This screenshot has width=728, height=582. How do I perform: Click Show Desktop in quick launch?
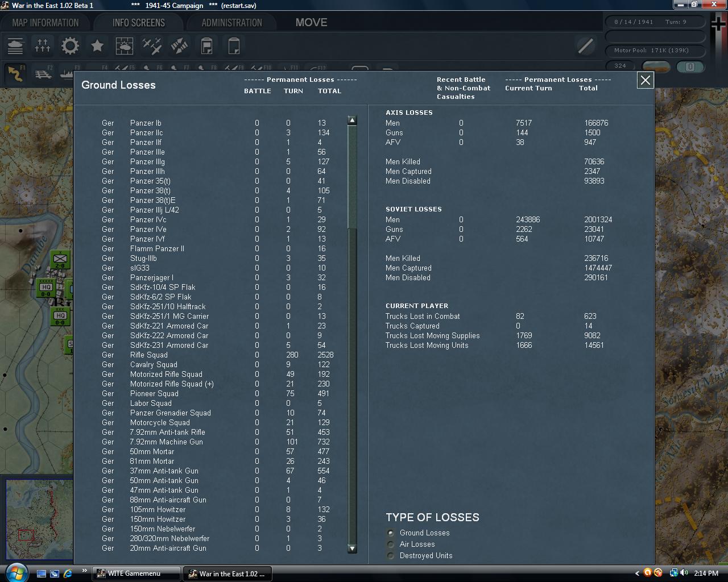[x=41, y=573]
